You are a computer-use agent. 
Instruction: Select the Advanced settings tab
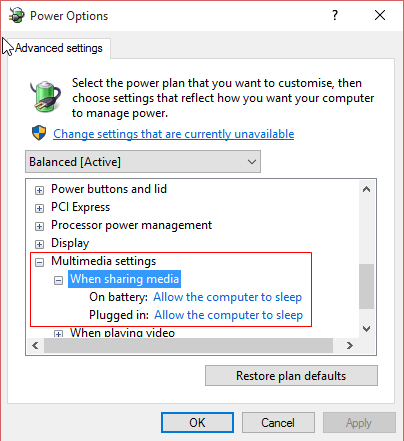[x=59, y=48]
